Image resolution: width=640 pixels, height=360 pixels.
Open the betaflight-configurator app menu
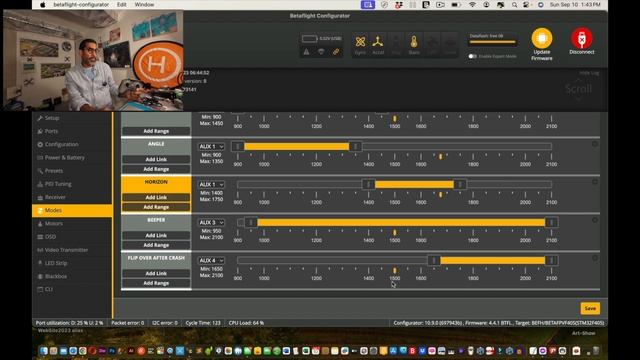(81, 5)
